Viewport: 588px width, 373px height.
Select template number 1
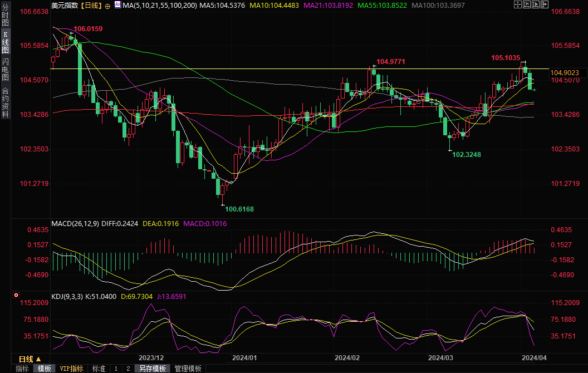coord(116,369)
